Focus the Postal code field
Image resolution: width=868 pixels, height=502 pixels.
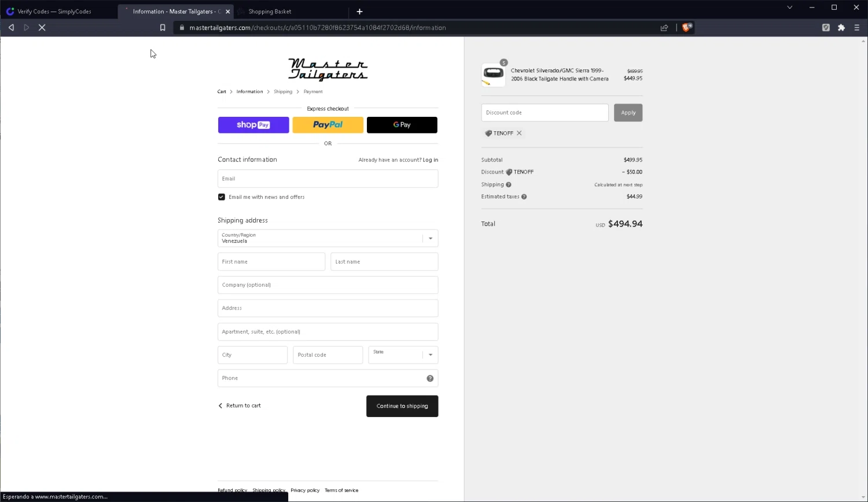click(328, 355)
